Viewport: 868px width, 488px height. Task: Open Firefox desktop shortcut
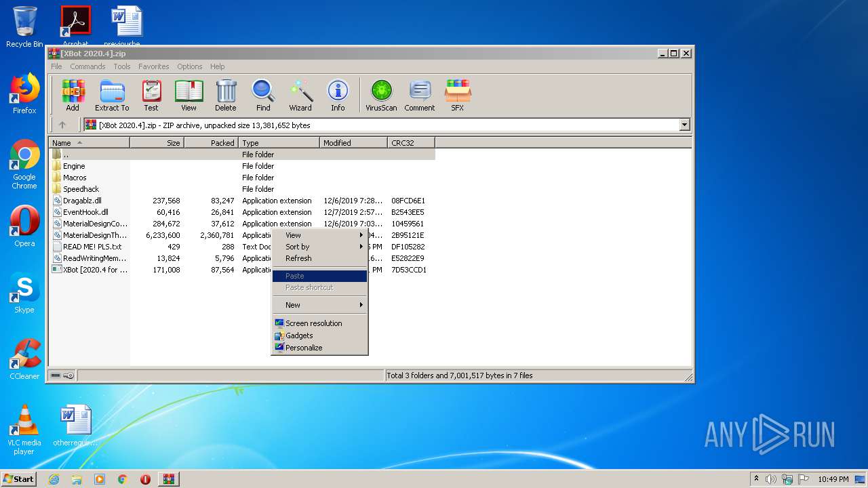tap(24, 94)
